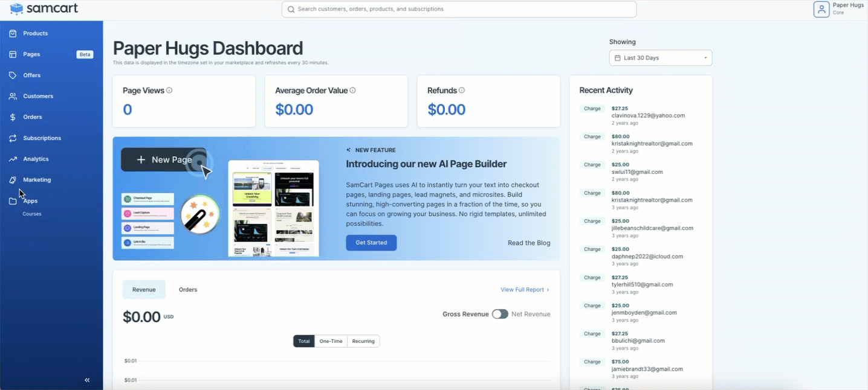The width and height of the screenshot is (868, 390).
Task: Click Landing Page option in banner
Action: pyautogui.click(x=147, y=228)
